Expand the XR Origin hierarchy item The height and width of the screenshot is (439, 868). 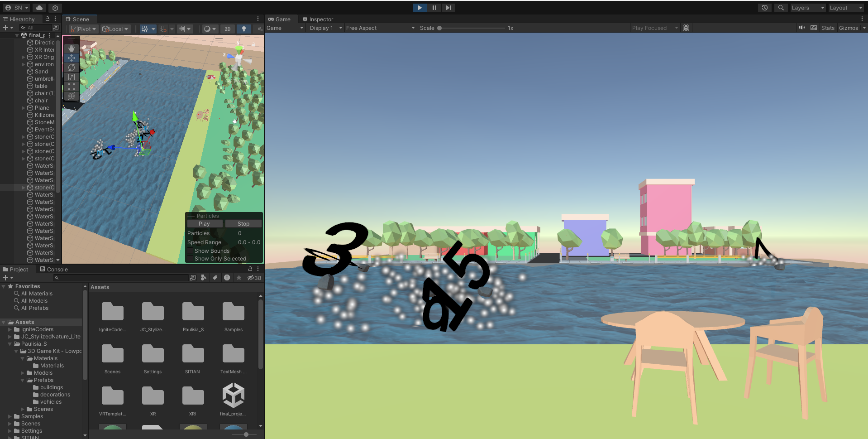(24, 57)
